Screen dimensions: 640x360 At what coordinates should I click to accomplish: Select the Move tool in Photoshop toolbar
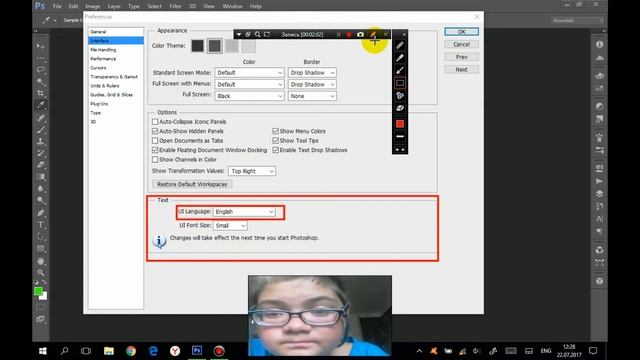pos(40,46)
